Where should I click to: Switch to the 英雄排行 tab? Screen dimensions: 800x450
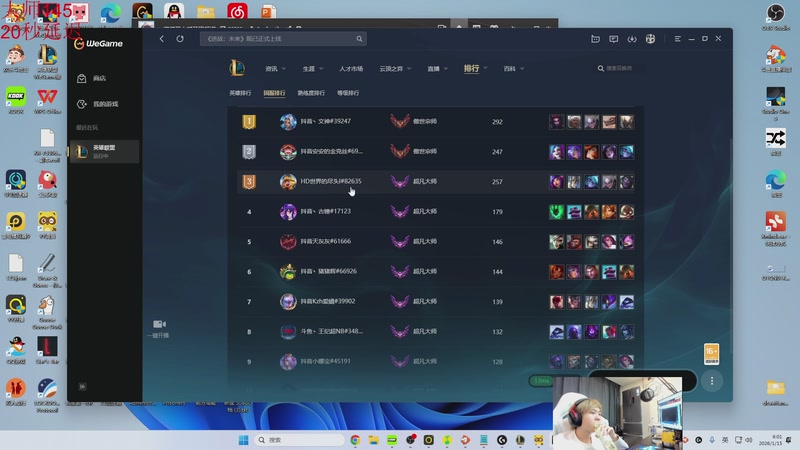click(x=240, y=93)
